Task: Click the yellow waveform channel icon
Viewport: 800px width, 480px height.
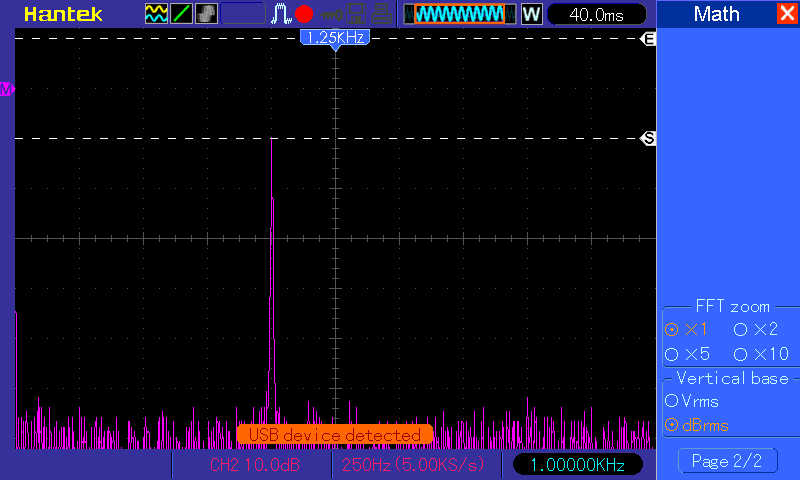Action: 157,14
